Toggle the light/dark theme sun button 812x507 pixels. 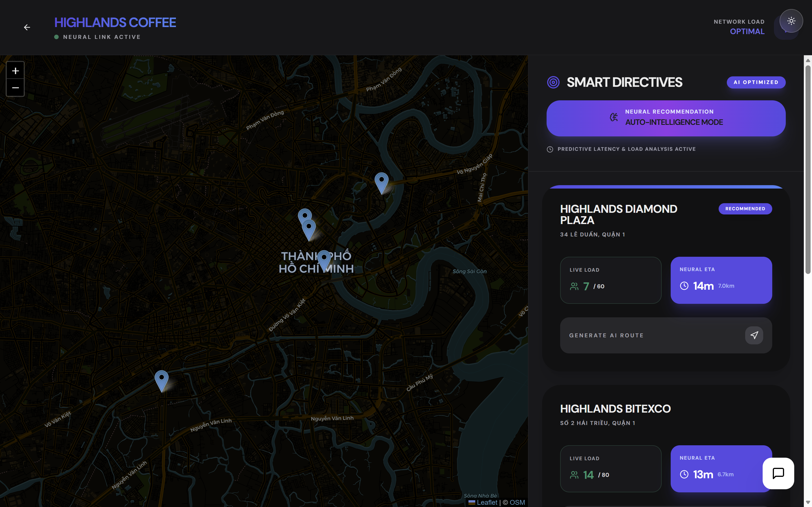(791, 21)
